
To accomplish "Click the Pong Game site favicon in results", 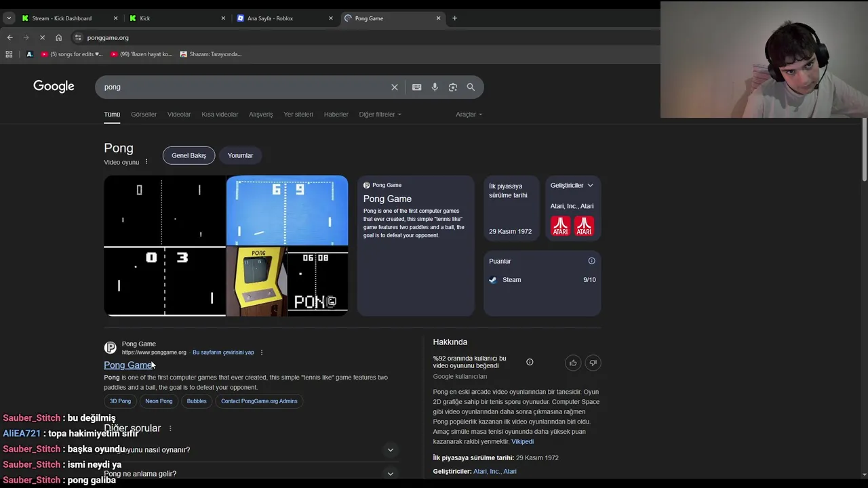I will pyautogui.click(x=110, y=348).
